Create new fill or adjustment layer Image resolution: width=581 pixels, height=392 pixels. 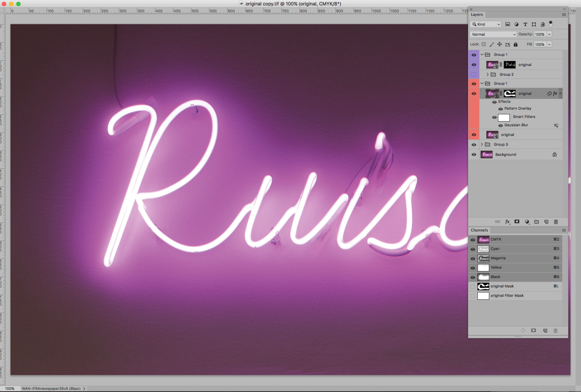[x=527, y=221]
